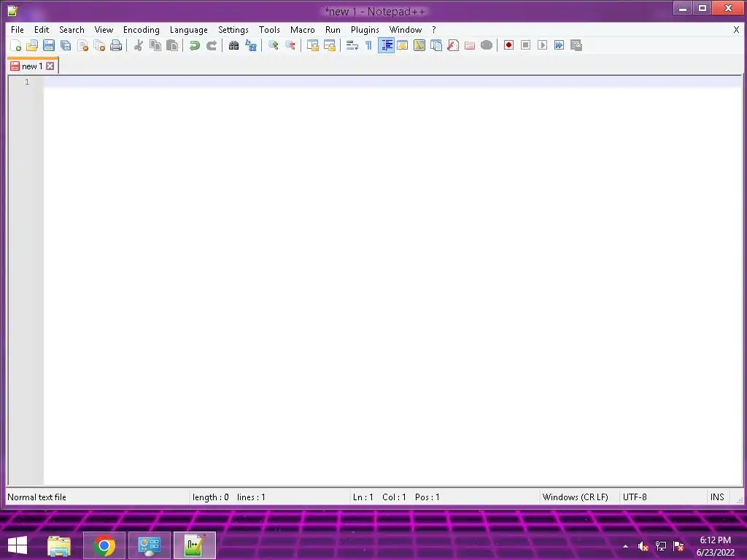Open the Window menu
747x560 pixels.
[x=406, y=29]
